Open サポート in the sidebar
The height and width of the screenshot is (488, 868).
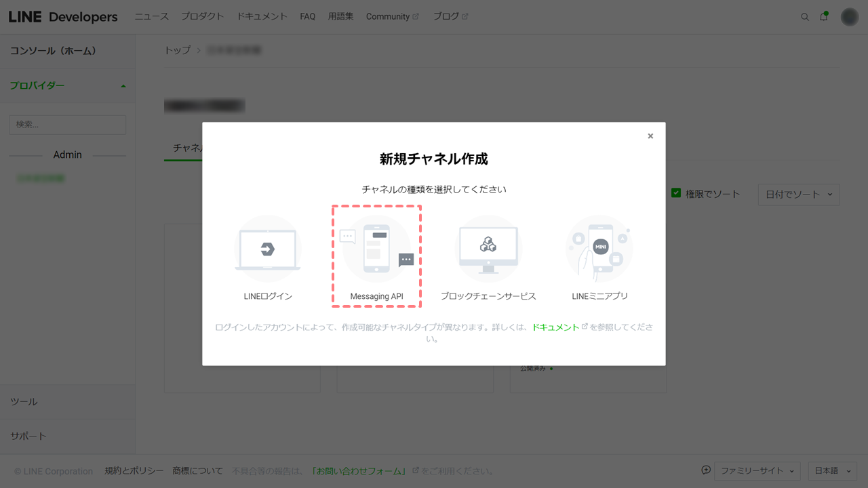(67, 436)
